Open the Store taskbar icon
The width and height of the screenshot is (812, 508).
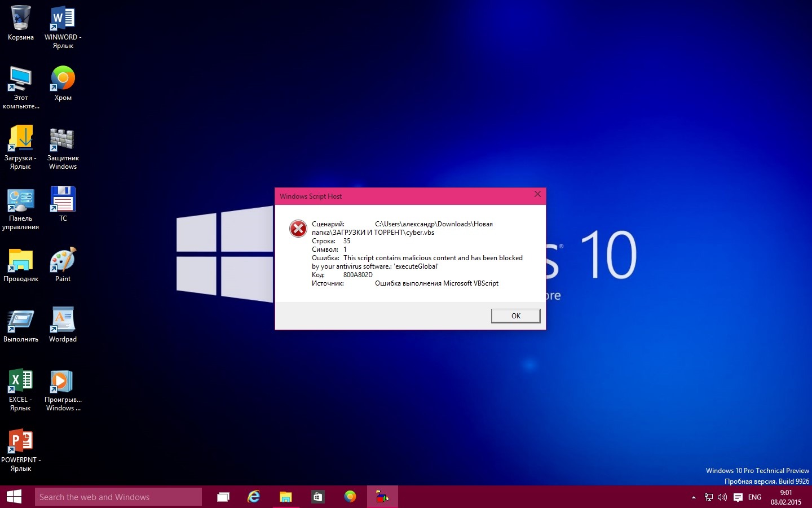[x=317, y=497]
